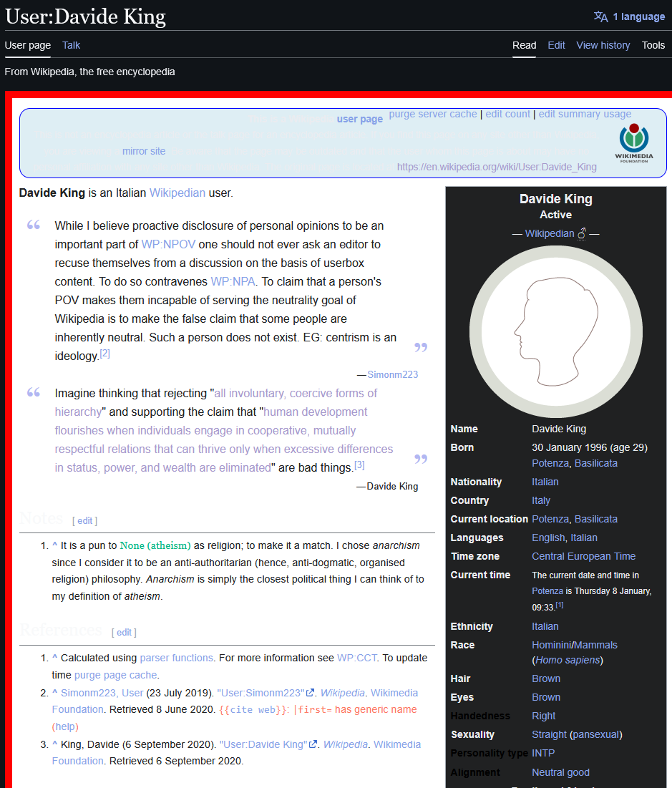Open the Languages Italian link
Image resolution: width=672 pixels, height=788 pixels.
[x=584, y=538]
